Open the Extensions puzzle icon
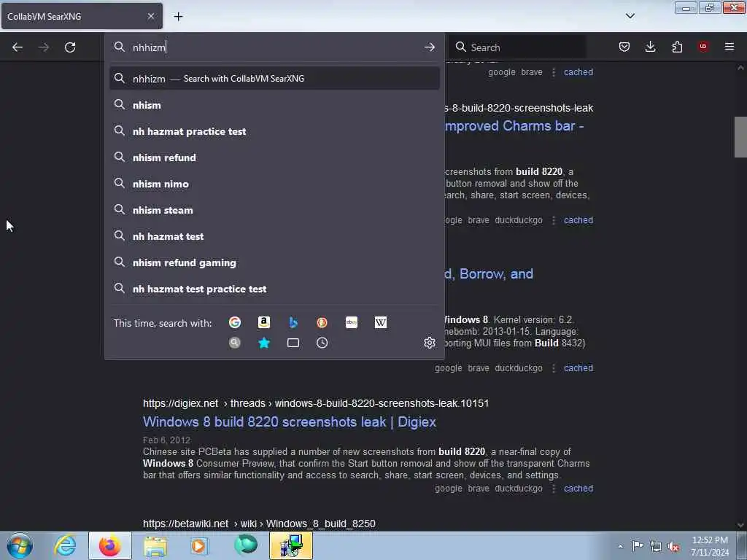Viewport: 747px width, 560px height. click(677, 47)
